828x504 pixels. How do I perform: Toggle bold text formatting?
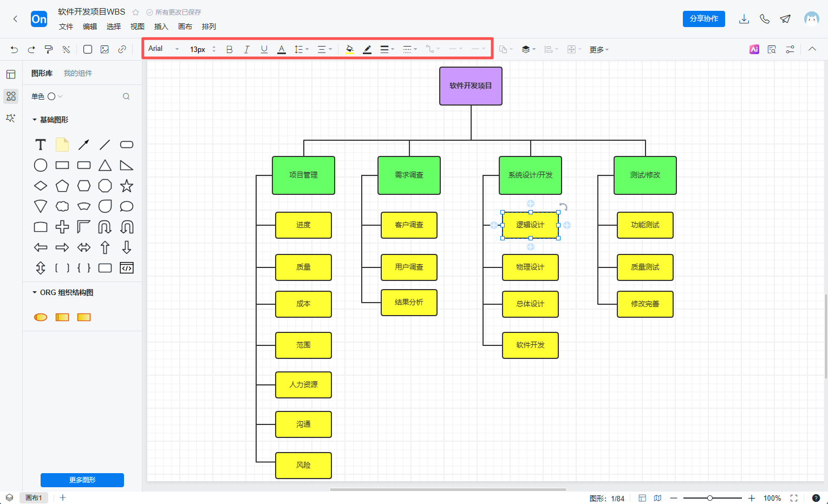pyautogui.click(x=229, y=49)
